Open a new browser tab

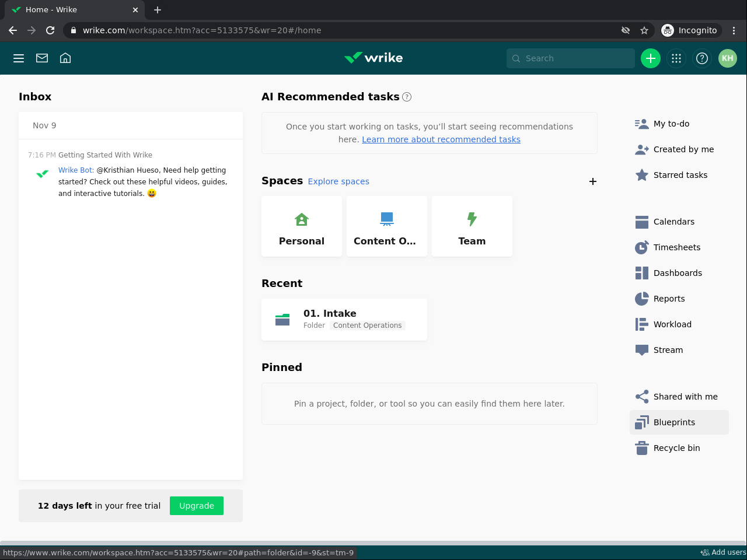tap(158, 10)
